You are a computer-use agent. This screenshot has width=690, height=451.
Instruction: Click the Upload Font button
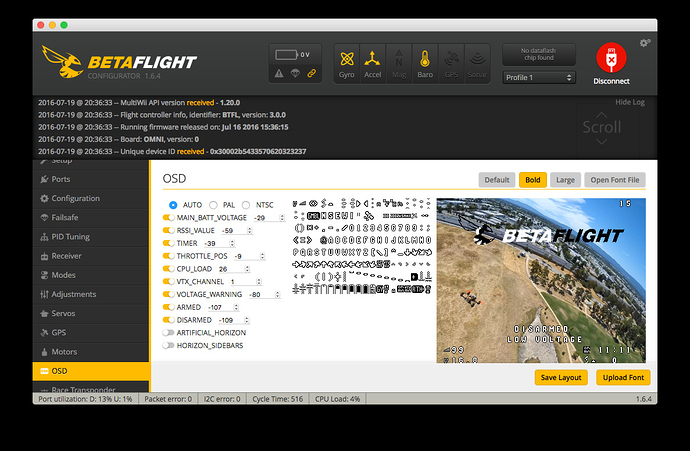pos(622,377)
